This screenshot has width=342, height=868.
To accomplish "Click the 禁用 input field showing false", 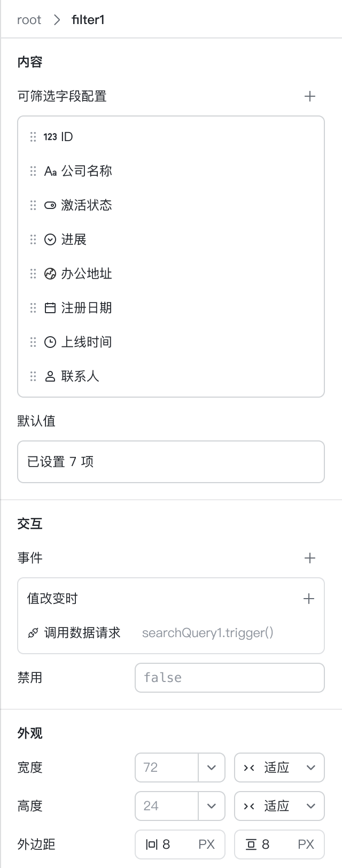I will tap(230, 678).
